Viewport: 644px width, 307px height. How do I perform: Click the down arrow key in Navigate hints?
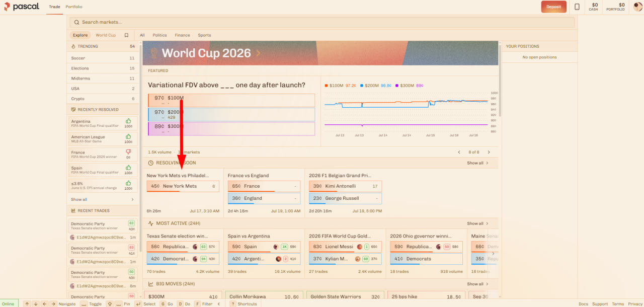[x=36, y=304]
